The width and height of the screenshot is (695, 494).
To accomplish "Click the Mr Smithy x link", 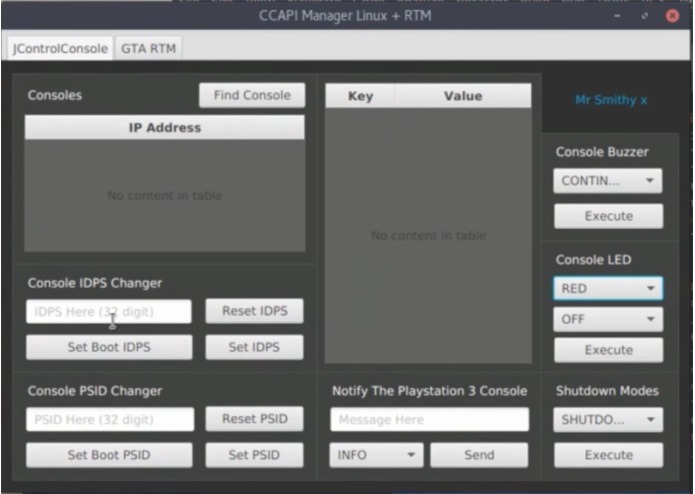I will (611, 100).
